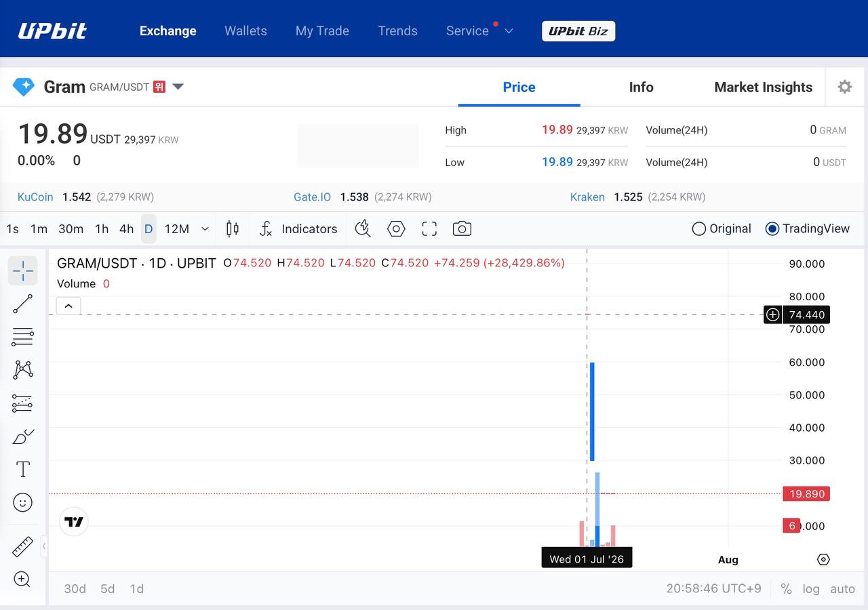Select the 12M chart interval
The image size is (868, 610).
tap(176, 229)
